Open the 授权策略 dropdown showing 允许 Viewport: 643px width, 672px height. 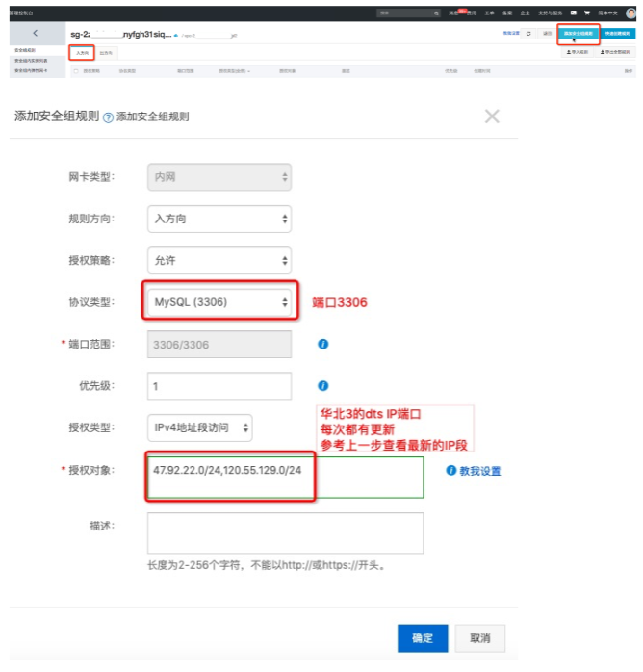[219, 261]
